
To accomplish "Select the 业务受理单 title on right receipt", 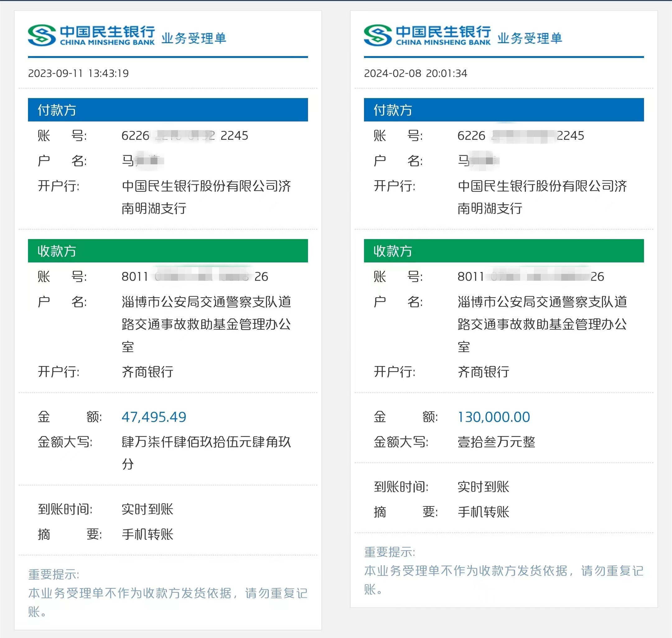I will (530, 38).
